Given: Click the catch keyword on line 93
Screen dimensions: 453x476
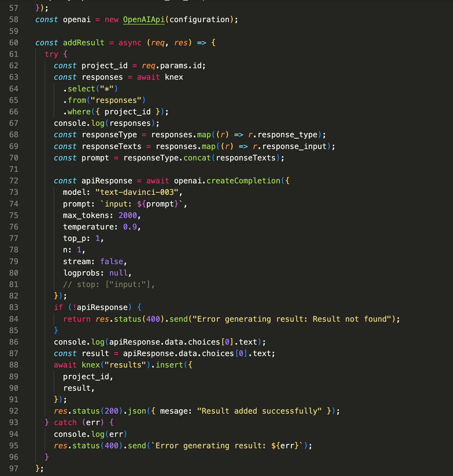Looking at the screenshot, I should (65, 422).
